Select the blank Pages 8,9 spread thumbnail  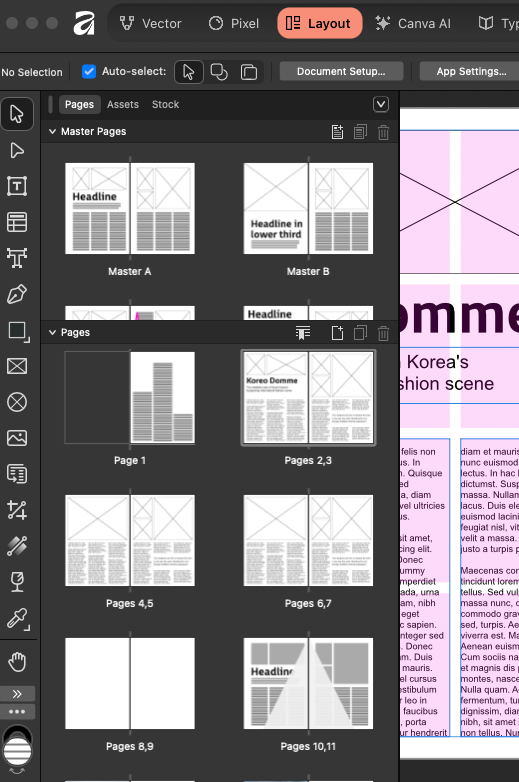coord(130,683)
